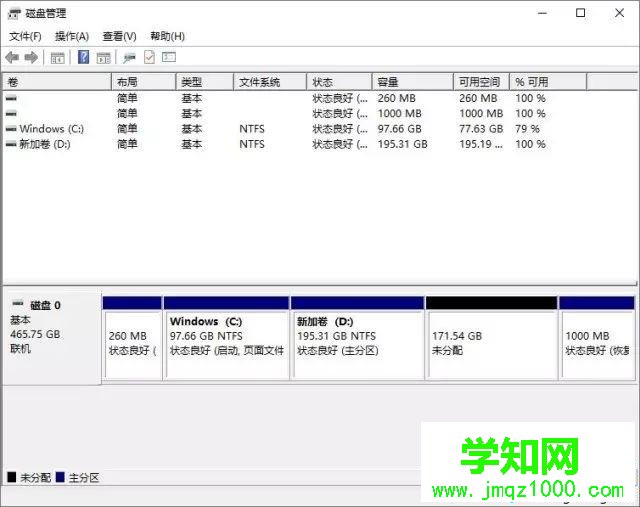Viewport: 640px width, 507px height.
Task: Click the 79 % available cell
Action: (527, 129)
